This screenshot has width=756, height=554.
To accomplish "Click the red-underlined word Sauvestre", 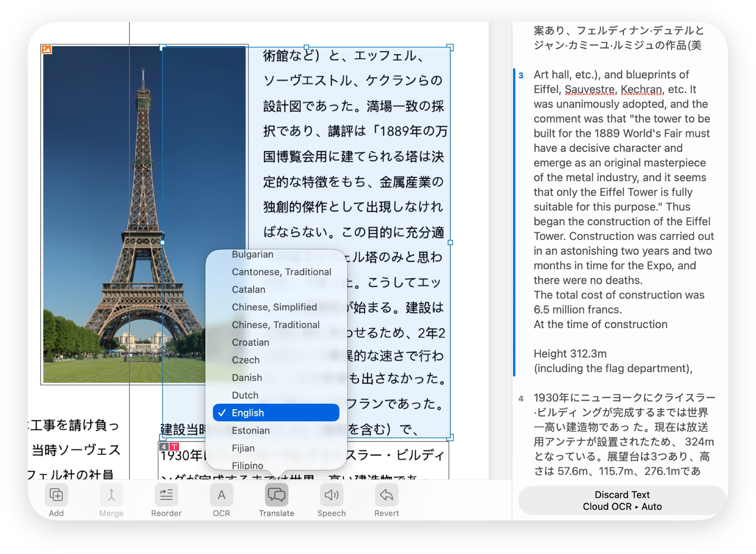I will [589, 90].
